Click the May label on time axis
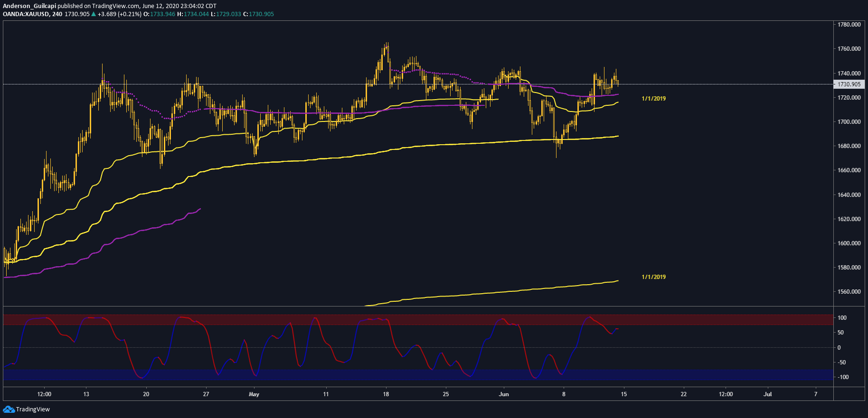This screenshot has height=418, width=868. click(254, 394)
